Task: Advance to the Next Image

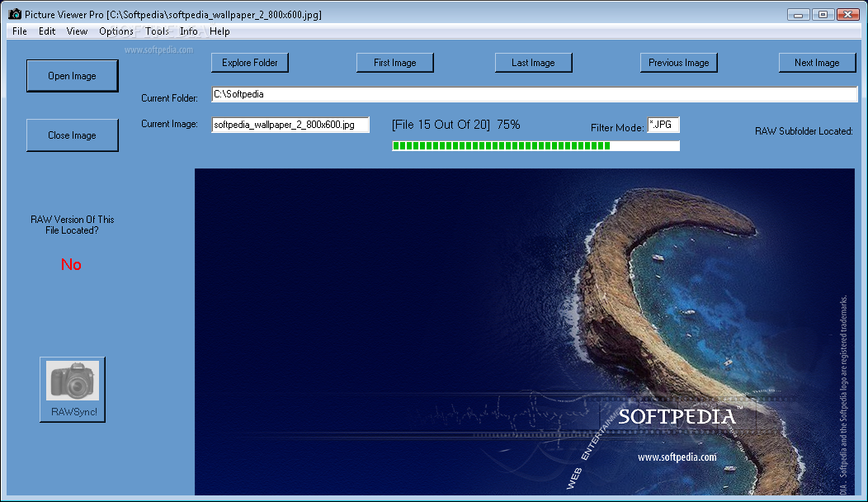Action: [817, 63]
